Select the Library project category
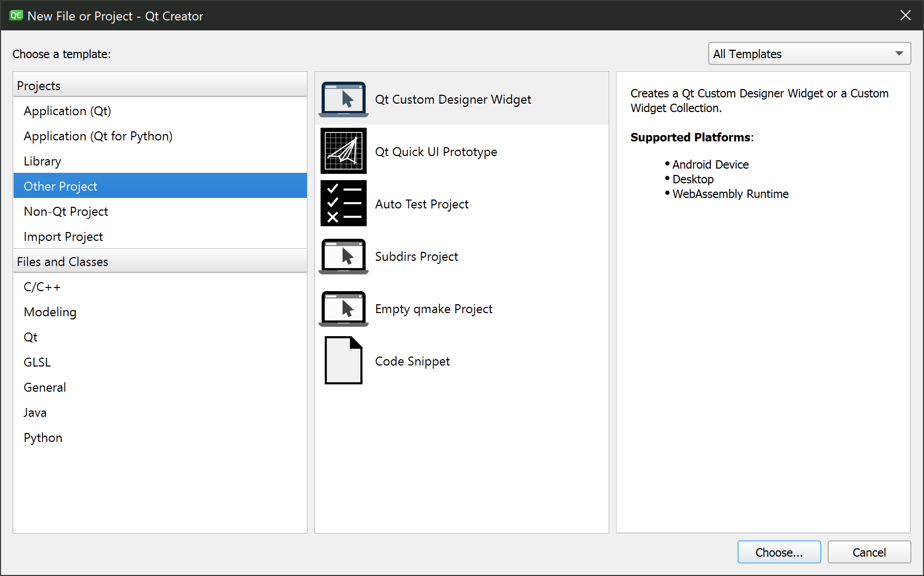Screen dimensions: 924x576 pyautogui.click(x=42, y=161)
